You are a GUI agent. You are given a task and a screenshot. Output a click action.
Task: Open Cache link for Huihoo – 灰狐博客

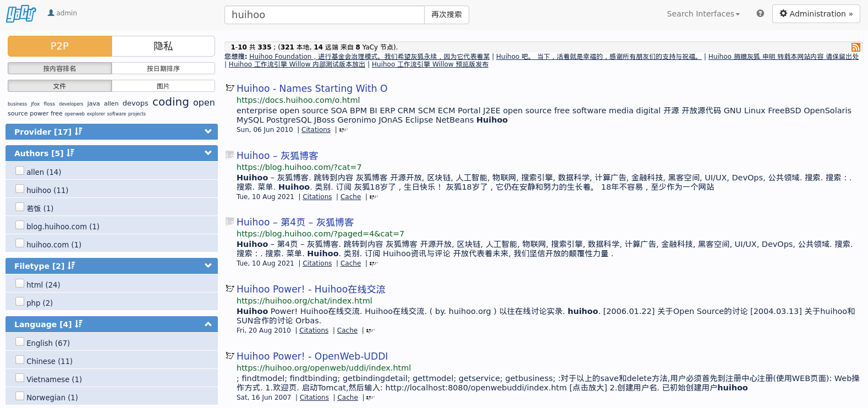coord(350,197)
